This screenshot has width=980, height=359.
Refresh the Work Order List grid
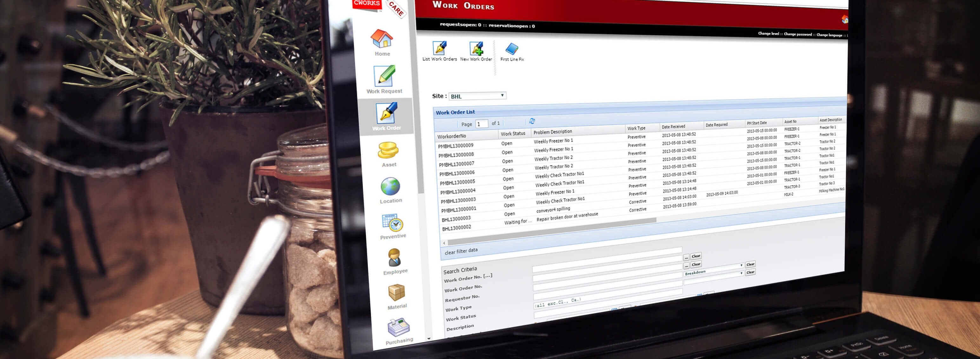point(532,121)
